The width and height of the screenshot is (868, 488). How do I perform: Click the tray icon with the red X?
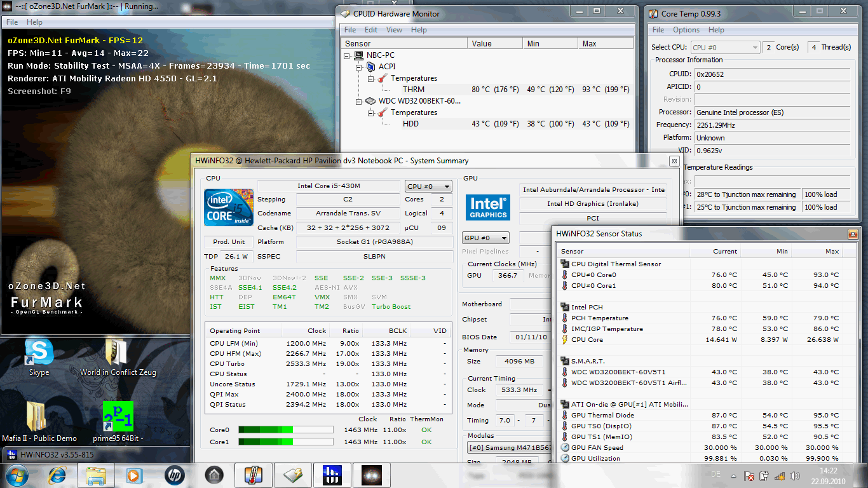click(x=750, y=476)
